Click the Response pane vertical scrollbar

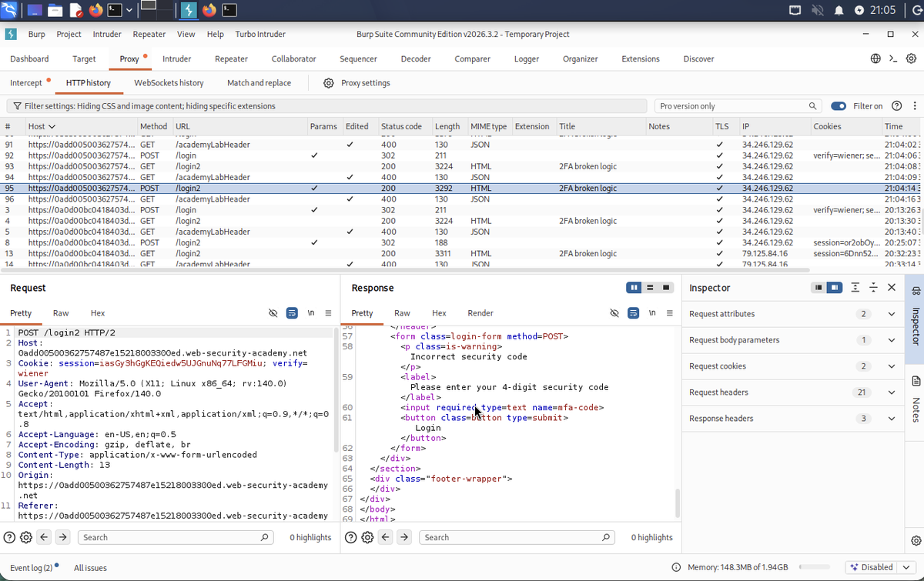coord(677,503)
